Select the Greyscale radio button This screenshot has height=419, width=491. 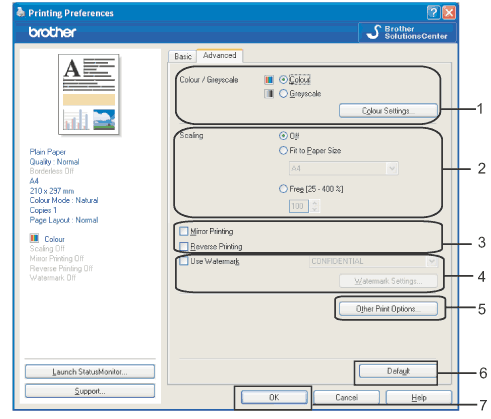[x=283, y=94]
